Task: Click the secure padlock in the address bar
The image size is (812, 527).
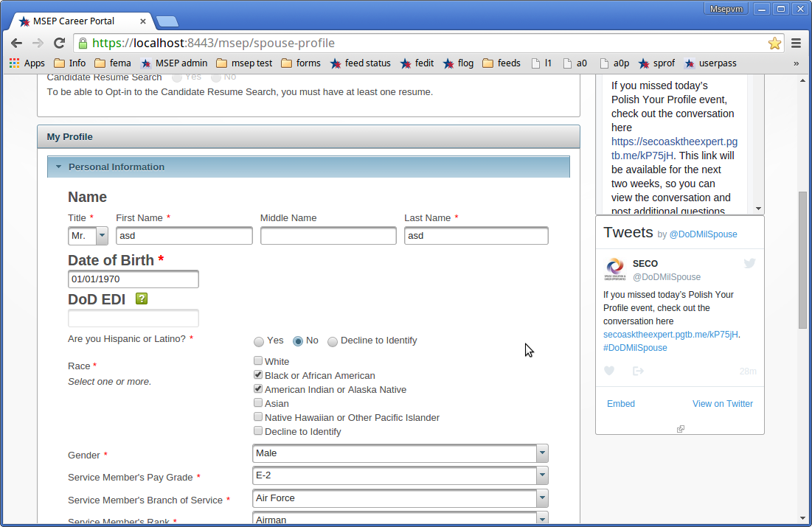Action: [x=83, y=43]
